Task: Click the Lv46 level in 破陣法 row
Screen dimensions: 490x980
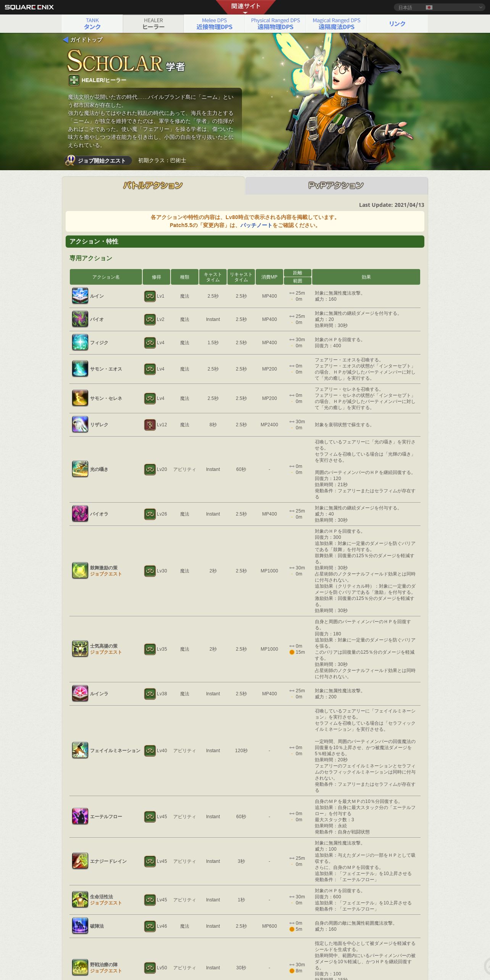Action: tap(162, 926)
